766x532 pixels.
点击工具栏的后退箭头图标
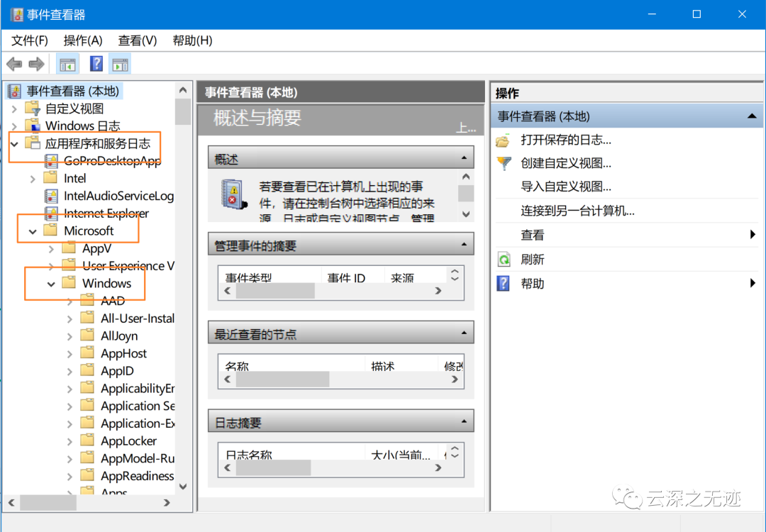point(13,63)
